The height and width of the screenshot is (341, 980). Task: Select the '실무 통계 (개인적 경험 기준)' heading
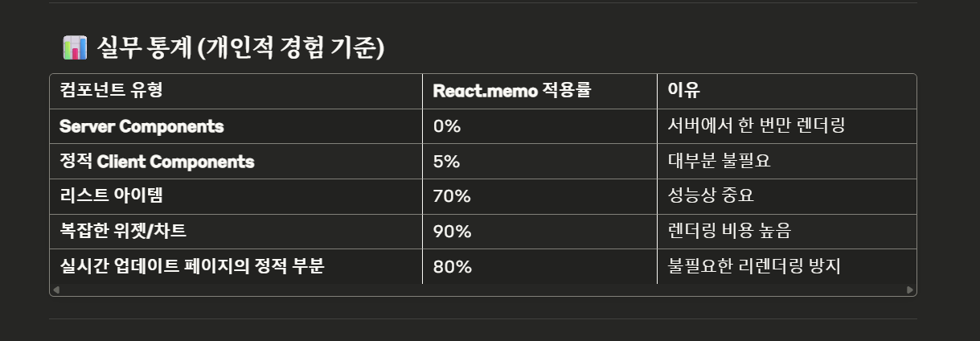click(x=240, y=48)
